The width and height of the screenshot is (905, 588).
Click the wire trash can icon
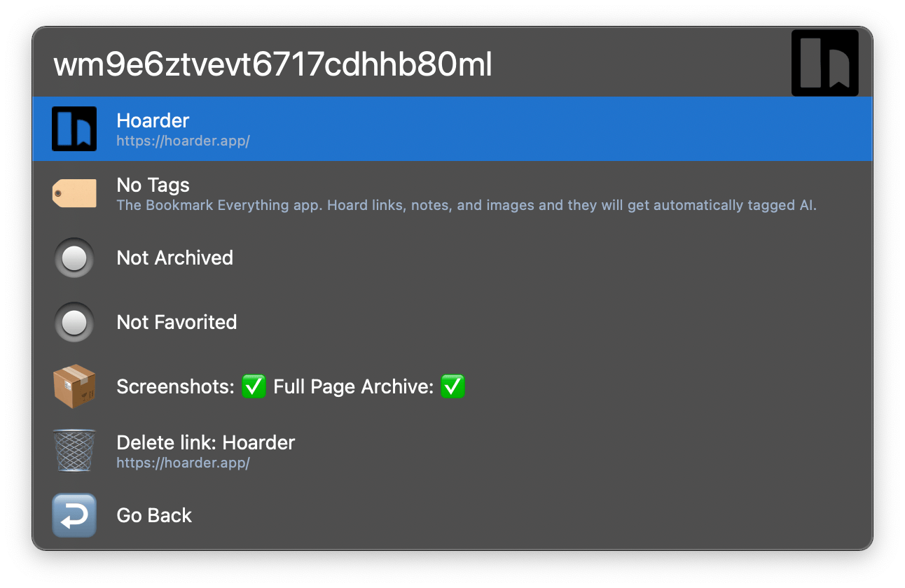pos(74,451)
